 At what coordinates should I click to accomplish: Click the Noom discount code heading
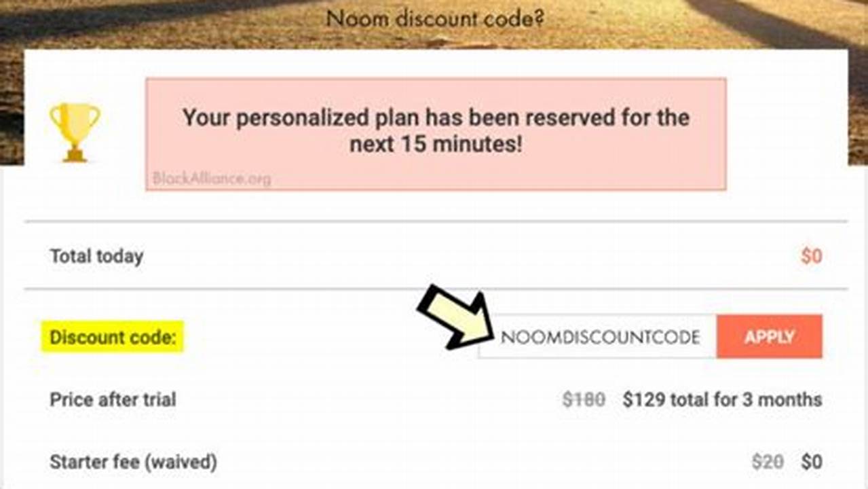tap(434, 18)
